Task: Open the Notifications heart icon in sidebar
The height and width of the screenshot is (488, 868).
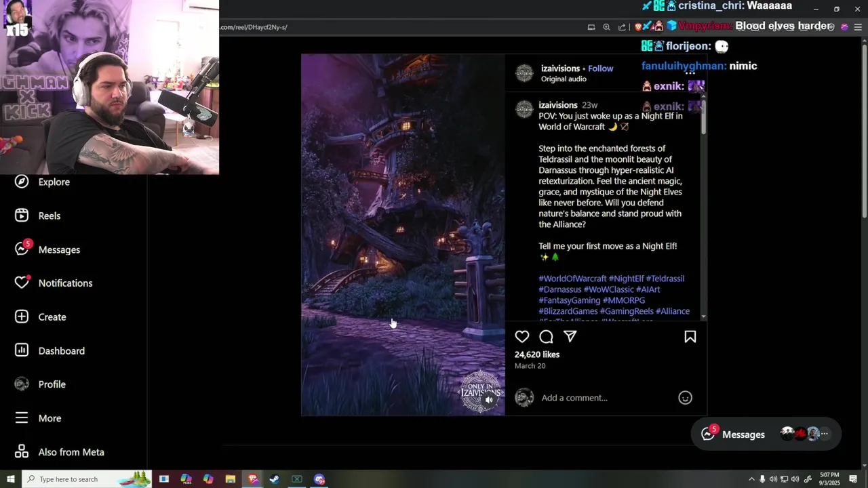Action: 22,283
